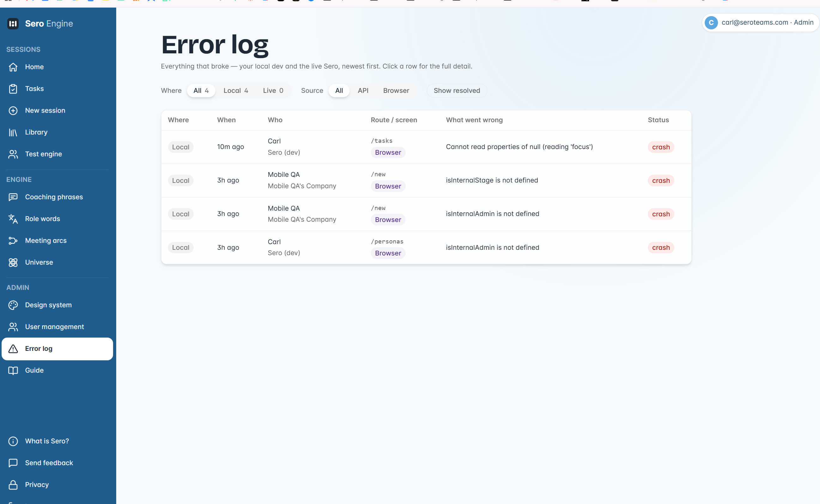Go to Home in sidebar
Viewport: 820px width, 504px height.
57,67
